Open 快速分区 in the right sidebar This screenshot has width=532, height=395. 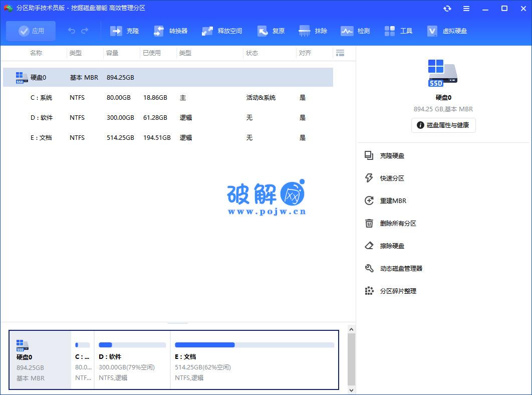click(393, 178)
